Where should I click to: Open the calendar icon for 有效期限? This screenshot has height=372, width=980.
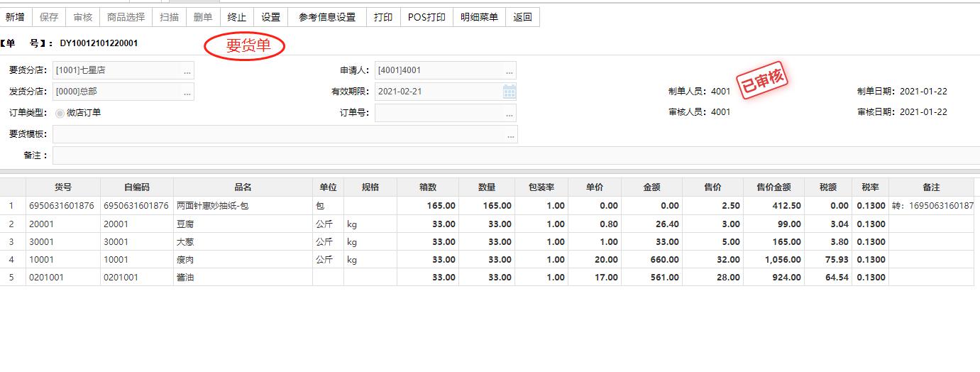pyautogui.click(x=509, y=92)
